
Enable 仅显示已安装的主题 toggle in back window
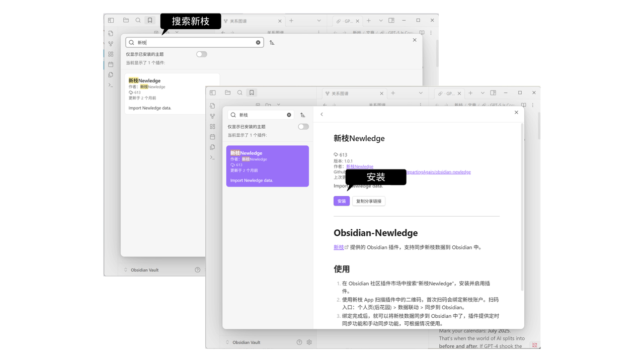201,54
